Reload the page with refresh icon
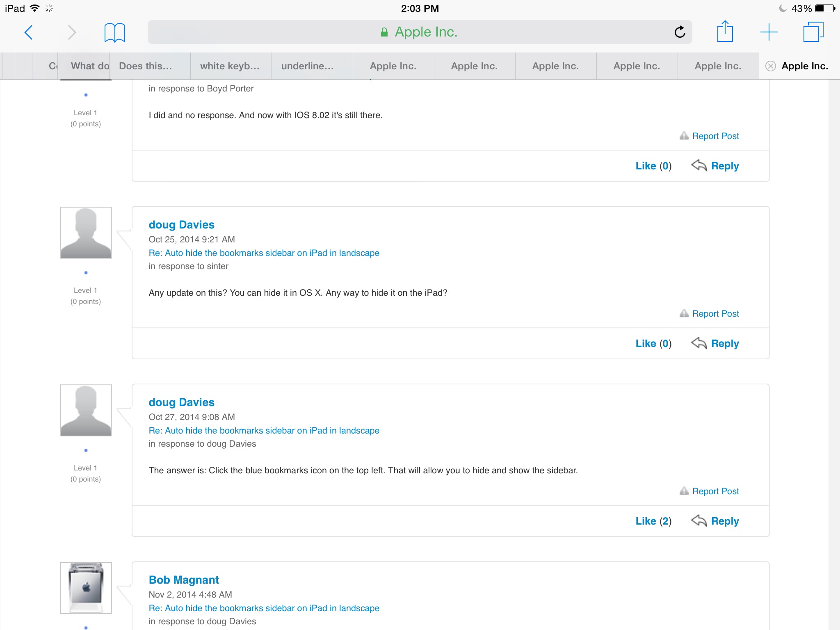840x630 pixels. [x=680, y=32]
